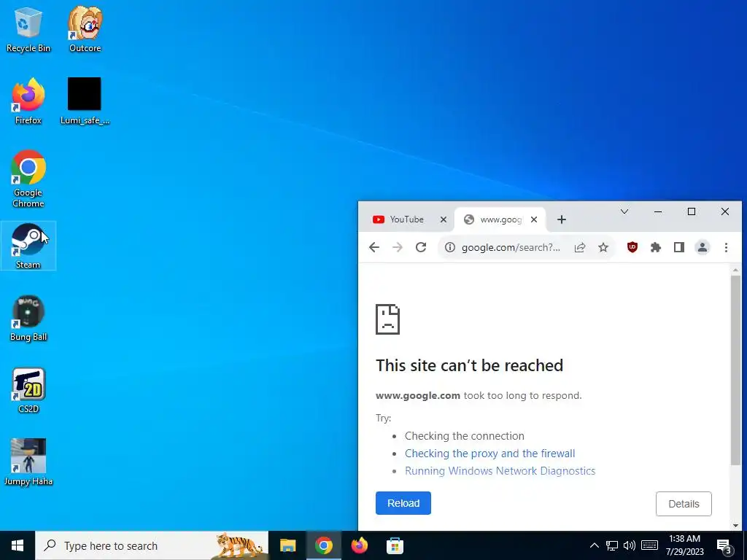Screen dimensions: 747x560
Task: Launch the Outcore desktop shortcut
Action: tap(85, 29)
